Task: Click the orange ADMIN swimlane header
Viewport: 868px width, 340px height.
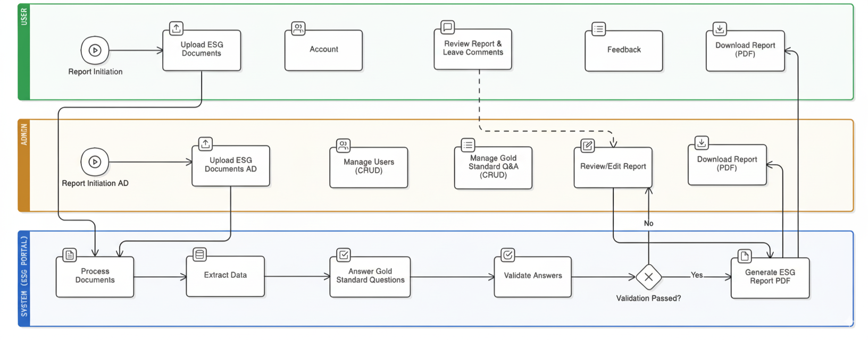Action: pyautogui.click(x=24, y=165)
